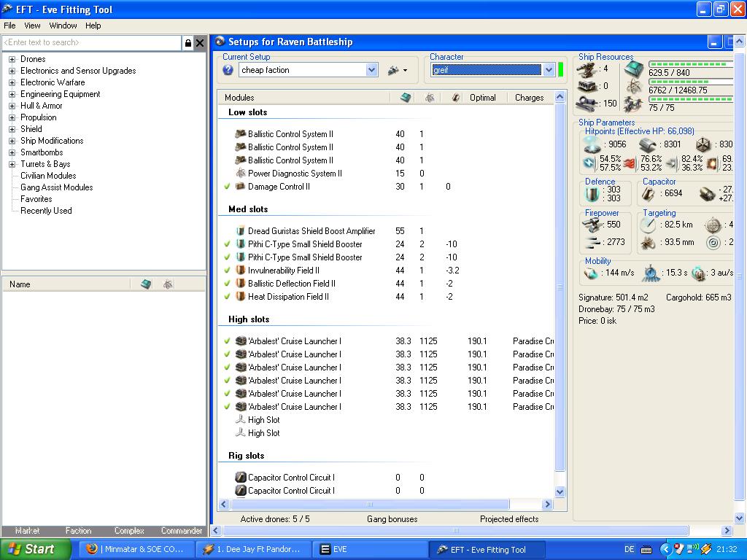The height and width of the screenshot is (560, 747).
Task: Switch to the EVE taskbar window
Action: click(370, 550)
